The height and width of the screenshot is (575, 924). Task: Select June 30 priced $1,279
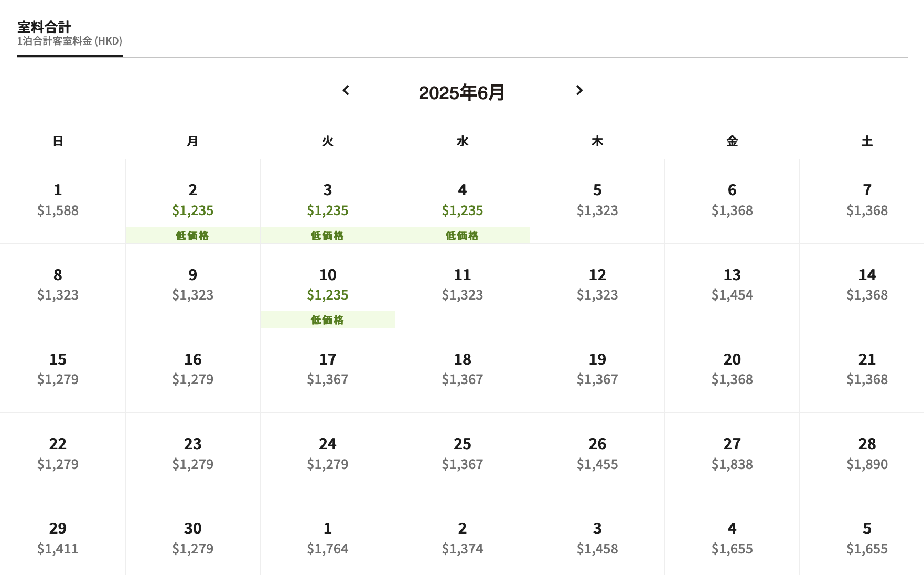click(x=193, y=537)
